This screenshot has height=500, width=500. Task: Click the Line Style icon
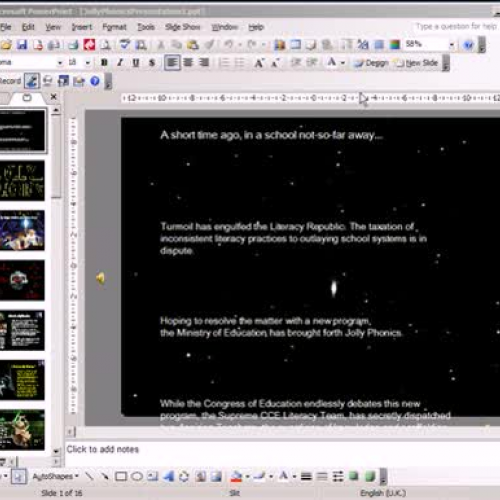click(306, 476)
